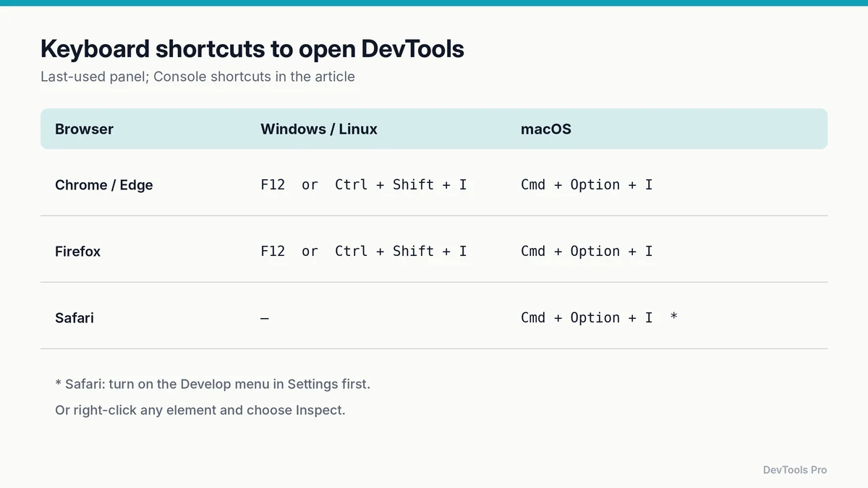Select the 'Safari' row label
This screenshot has width=868, height=488.
(75, 318)
